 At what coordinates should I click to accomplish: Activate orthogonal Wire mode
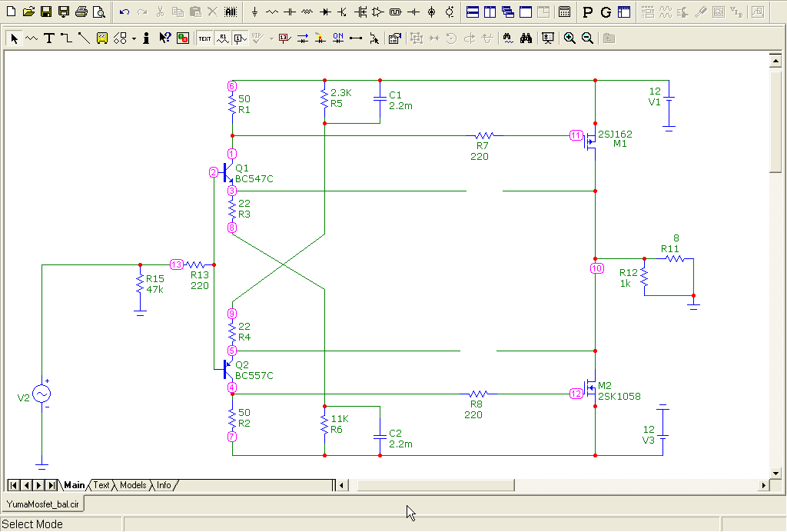(x=66, y=38)
